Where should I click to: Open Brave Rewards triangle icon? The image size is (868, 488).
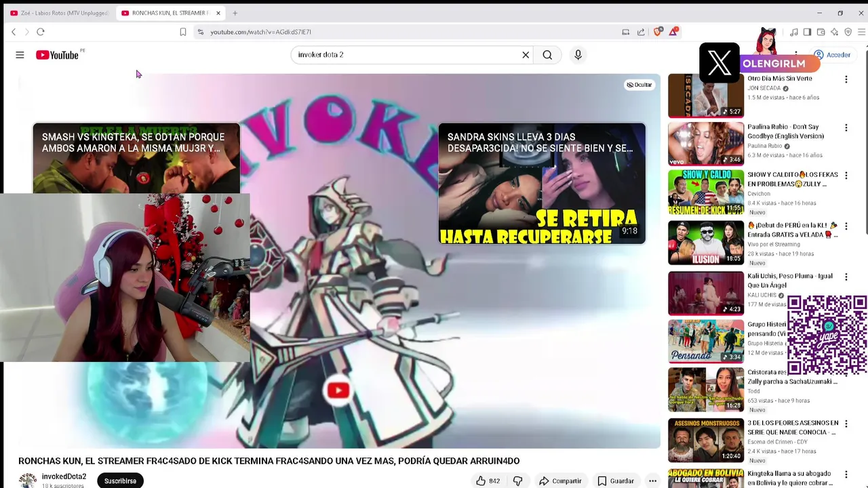[673, 32]
